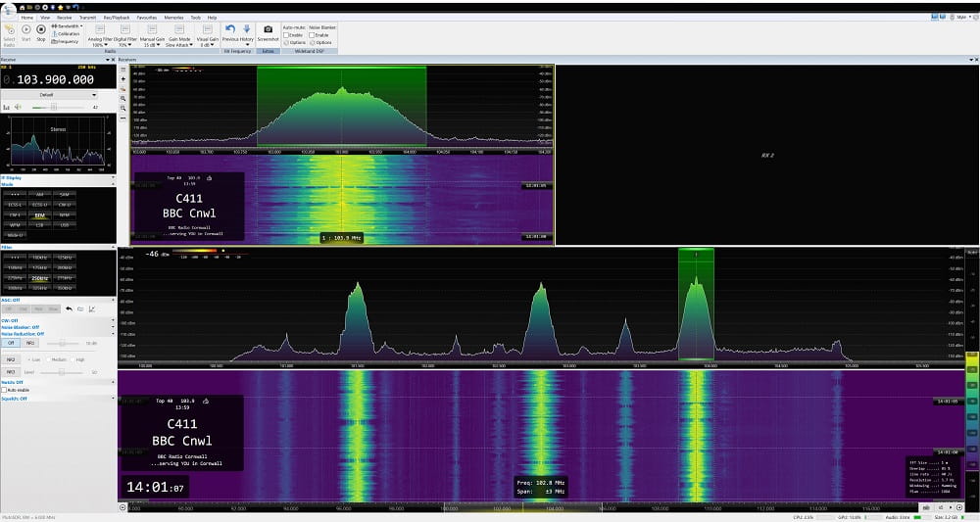Stop the radio with the Stop icon
This screenshot has height=522, width=980.
41,31
